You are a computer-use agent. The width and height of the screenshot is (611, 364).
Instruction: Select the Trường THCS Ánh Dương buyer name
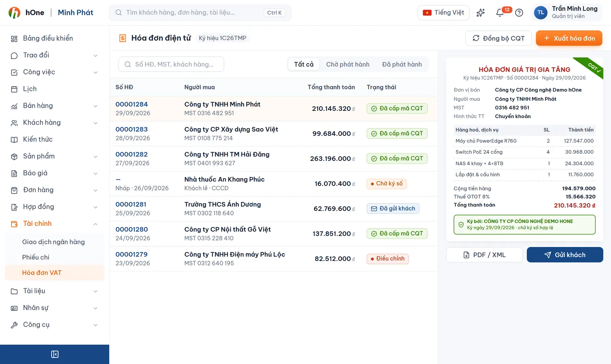coord(222,204)
